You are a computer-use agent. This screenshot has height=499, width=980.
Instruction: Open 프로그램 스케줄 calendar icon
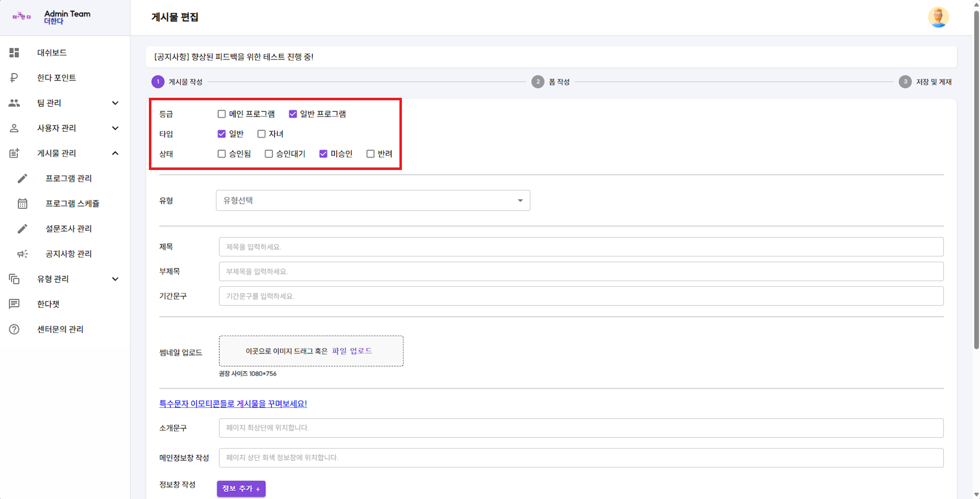[22, 203]
